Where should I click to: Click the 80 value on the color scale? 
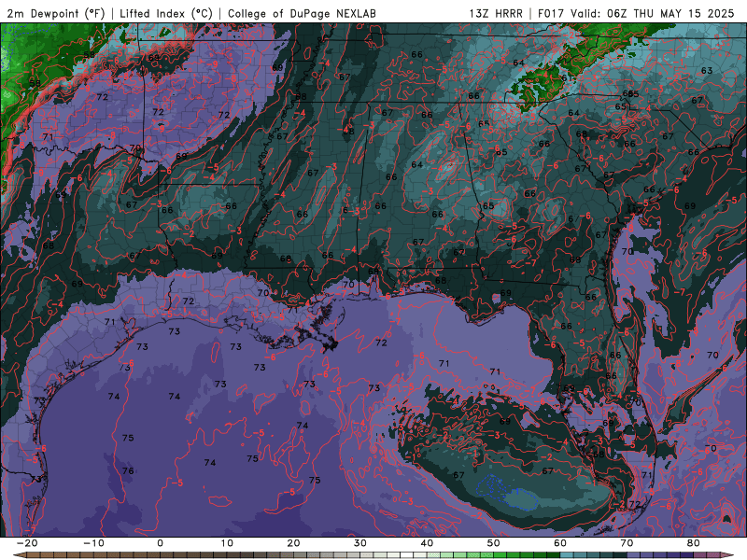[694, 543]
